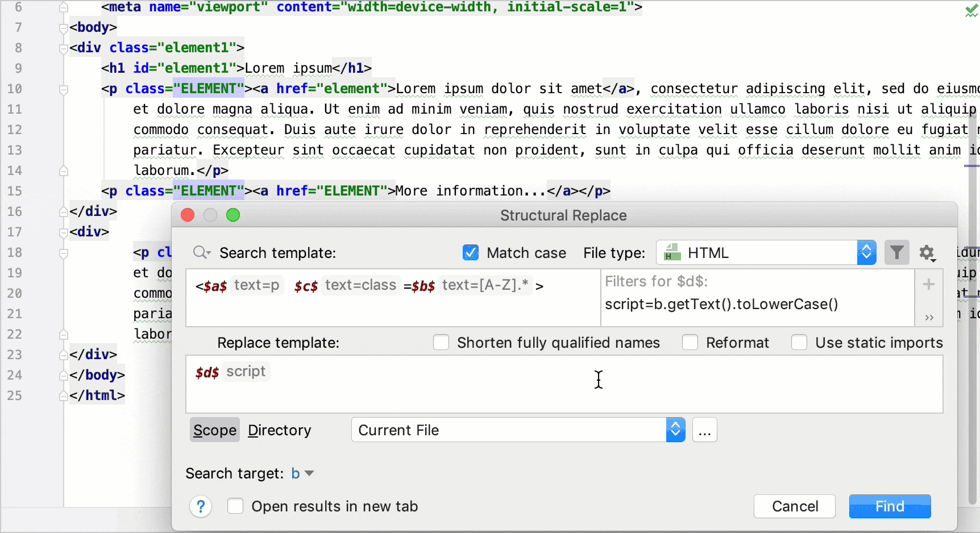Click the $c$ variable in search template
980x533 pixels.
pos(306,286)
